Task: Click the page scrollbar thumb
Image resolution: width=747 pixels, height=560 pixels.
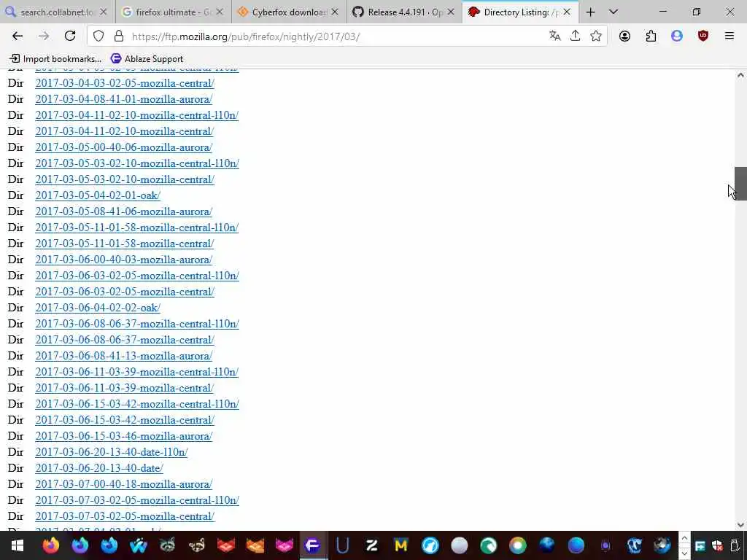Action: click(740, 184)
